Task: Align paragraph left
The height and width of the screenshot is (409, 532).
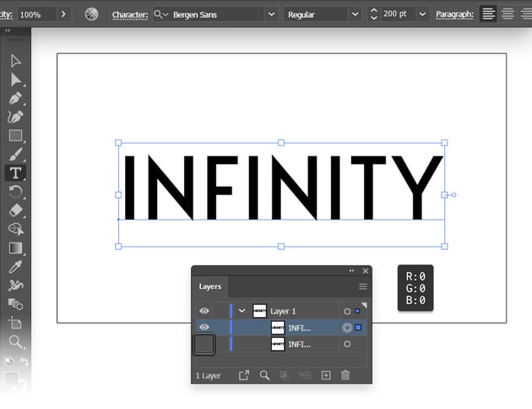Action: (x=488, y=14)
